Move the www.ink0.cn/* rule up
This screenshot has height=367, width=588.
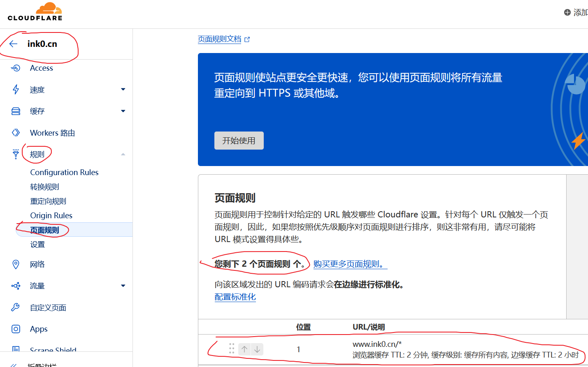click(244, 349)
